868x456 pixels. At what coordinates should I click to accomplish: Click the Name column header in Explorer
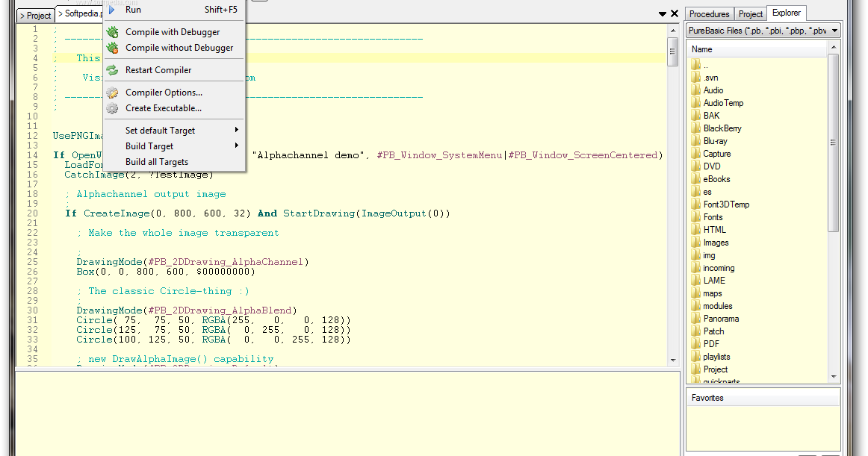point(758,49)
